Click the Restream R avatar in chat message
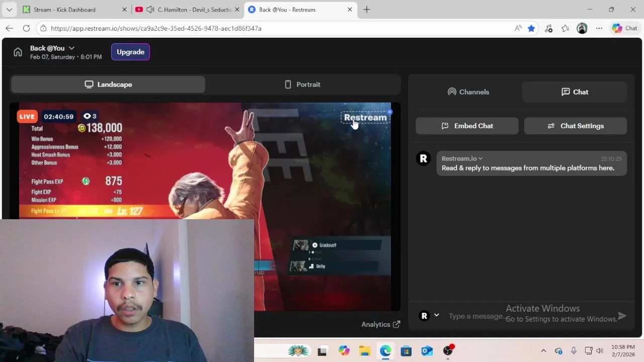 tap(424, 159)
